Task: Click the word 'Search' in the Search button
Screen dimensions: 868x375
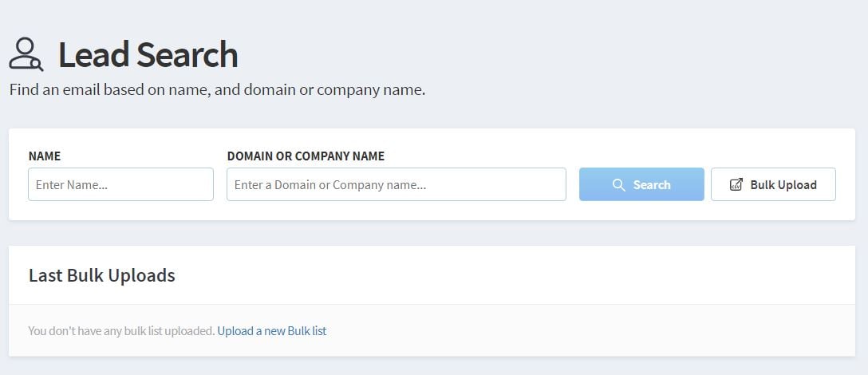Action: pyautogui.click(x=652, y=185)
